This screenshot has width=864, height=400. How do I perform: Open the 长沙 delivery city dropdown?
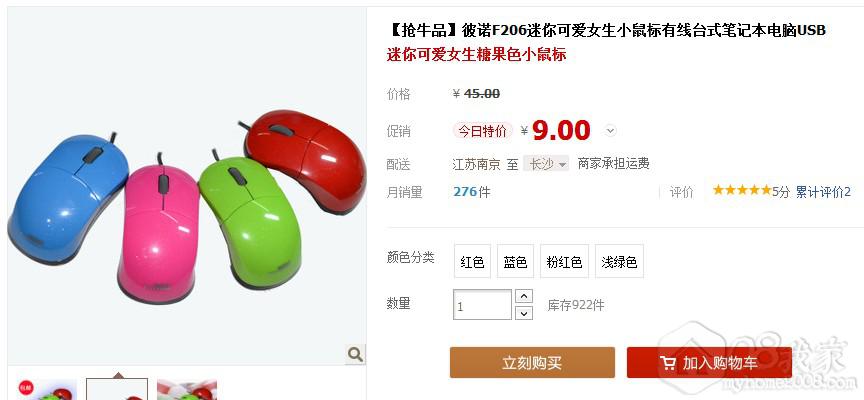coord(546,164)
